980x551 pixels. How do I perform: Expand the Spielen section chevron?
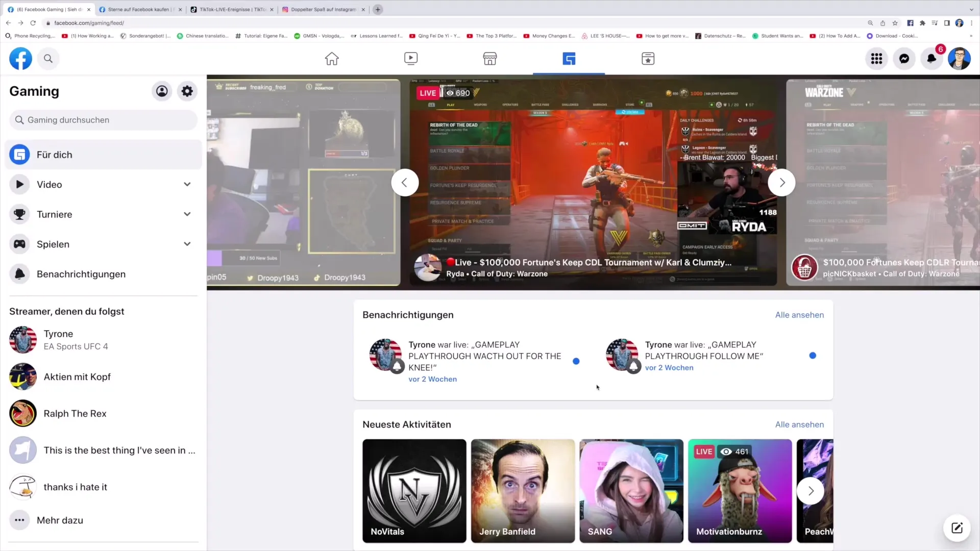(187, 244)
